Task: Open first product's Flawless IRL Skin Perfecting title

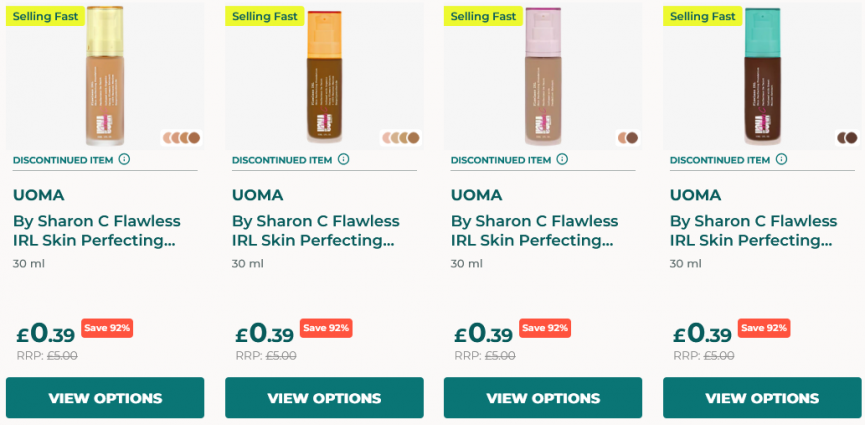Action: click(95, 231)
